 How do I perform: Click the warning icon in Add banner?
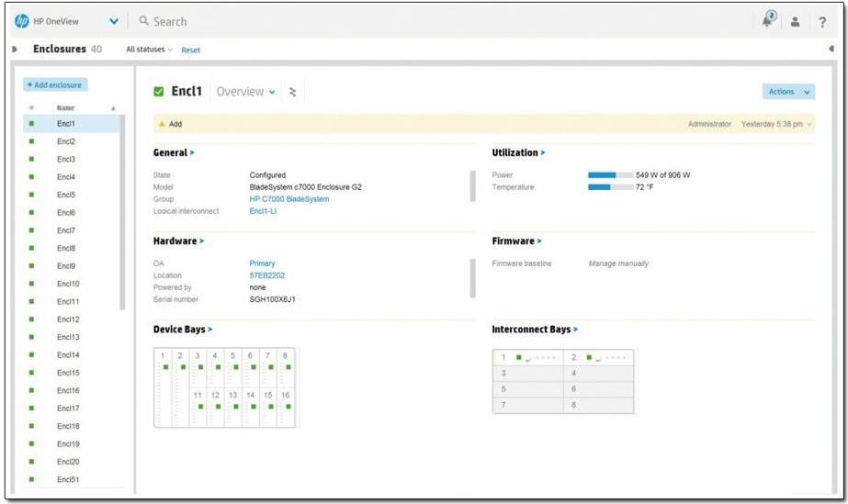click(x=163, y=124)
